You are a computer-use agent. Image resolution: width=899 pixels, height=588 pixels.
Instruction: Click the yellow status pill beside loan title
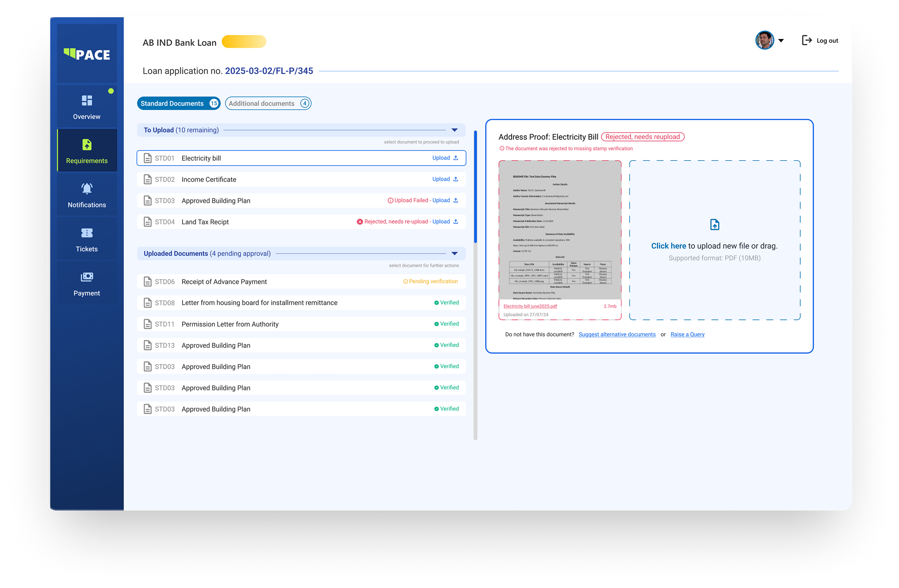(x=244, y=41)
